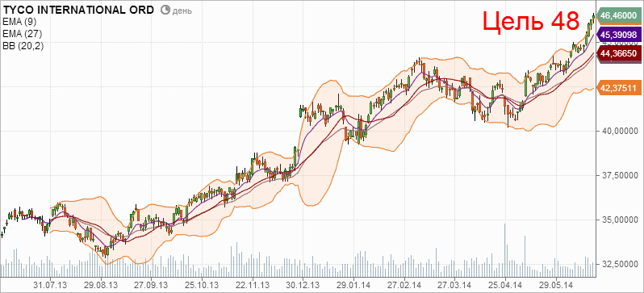This screenshot has height=293, width=644.
Task: Click the 32,50000 price axis label
Action: pos(619,264)
